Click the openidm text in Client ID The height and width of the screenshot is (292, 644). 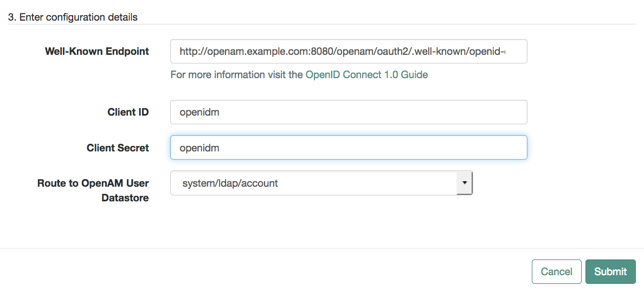click(199, 112)
